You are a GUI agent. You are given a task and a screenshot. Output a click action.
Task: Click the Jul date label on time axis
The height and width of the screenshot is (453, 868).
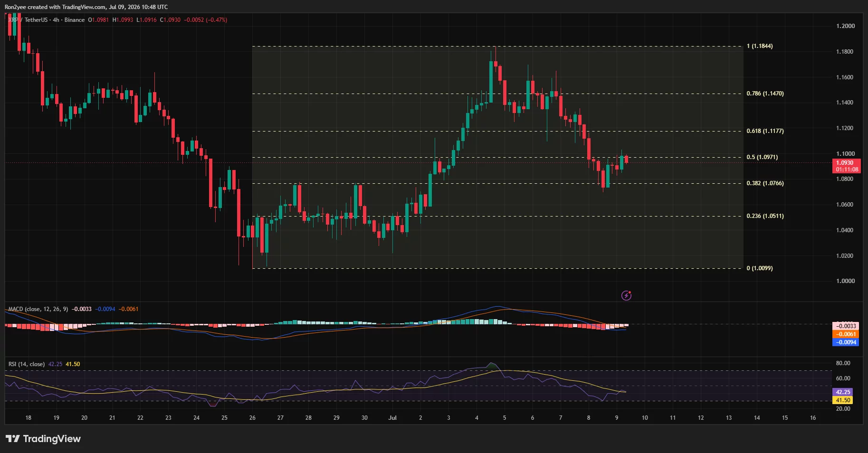(x=392, y=418)
